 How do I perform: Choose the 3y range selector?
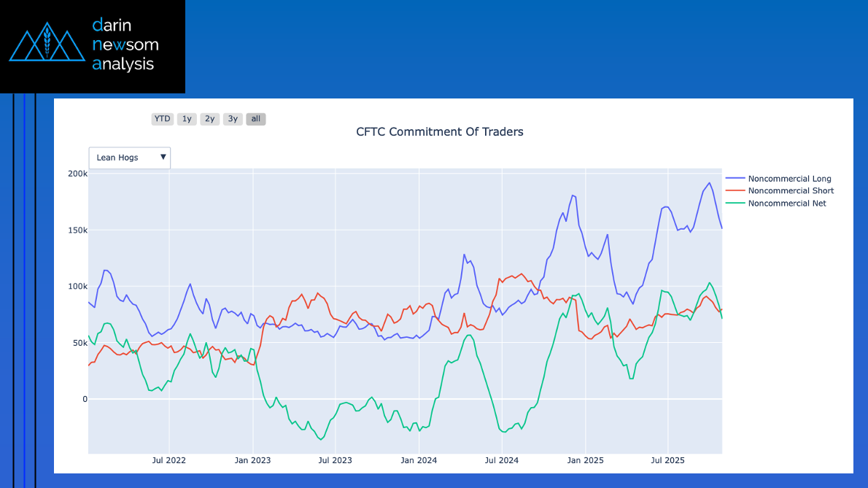pyautogui.click(x=232, y=119)
